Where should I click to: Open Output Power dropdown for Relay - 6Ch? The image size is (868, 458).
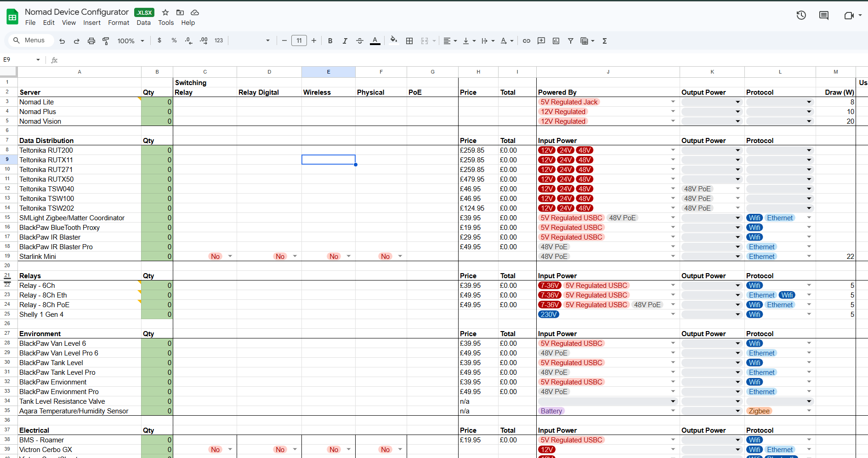(738, 285)
